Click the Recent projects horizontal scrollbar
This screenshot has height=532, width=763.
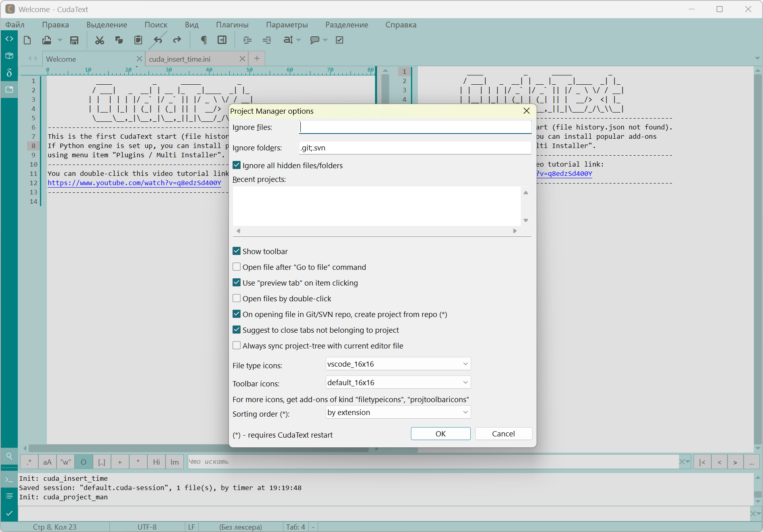376,231
